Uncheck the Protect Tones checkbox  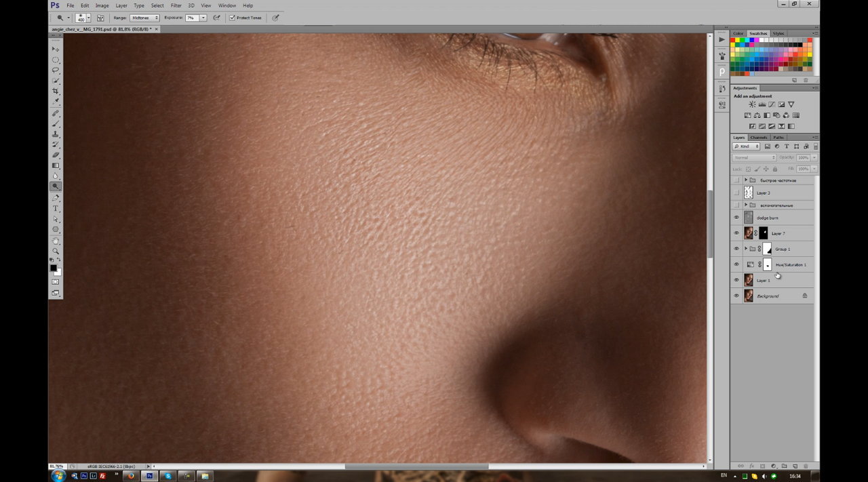coord(232,18)
